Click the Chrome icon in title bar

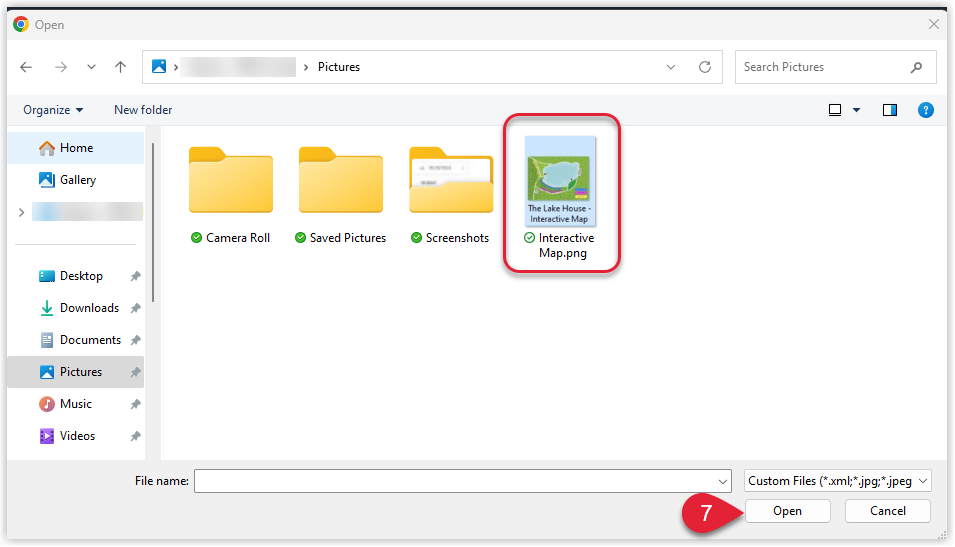pyautogui.click(x=21, y=24)
